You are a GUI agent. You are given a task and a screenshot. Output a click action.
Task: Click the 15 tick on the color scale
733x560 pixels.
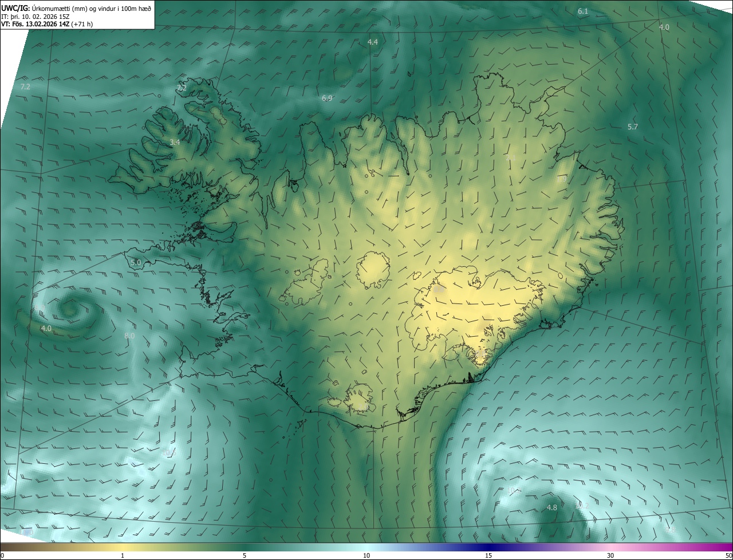point(488,555)
